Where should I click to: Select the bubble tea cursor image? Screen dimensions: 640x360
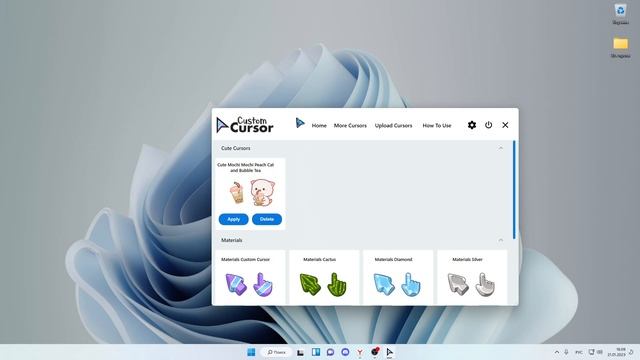pyautogui.click(x=236, y=193)
